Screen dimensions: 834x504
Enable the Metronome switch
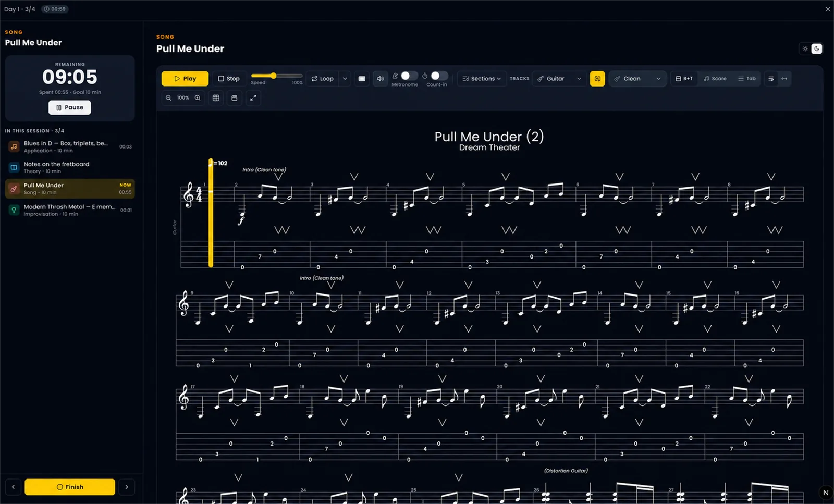tap(409, 76)
